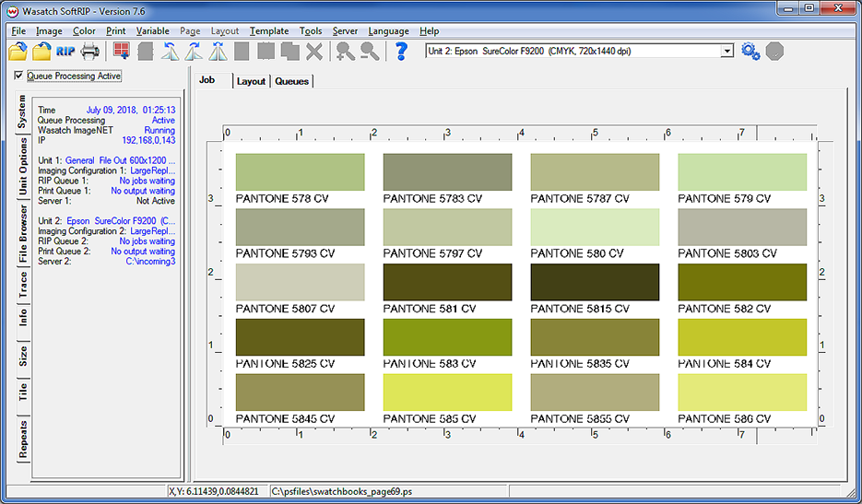Open the Color menu
This screenshot has height=504, width=862.
click(x=84, y=30)
